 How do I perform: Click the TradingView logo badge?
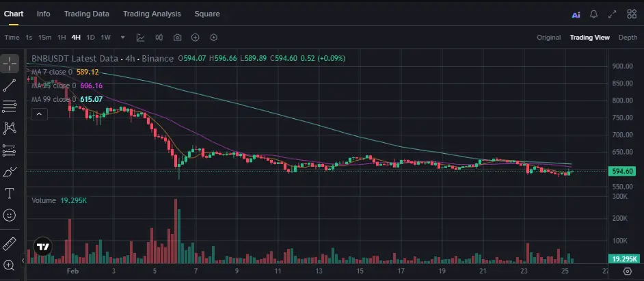tap(42, 247)
